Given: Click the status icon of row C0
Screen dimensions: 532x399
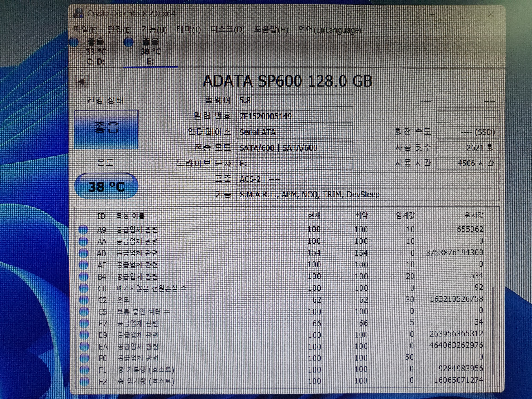Looking at the screenshot, I should point(84,288).
